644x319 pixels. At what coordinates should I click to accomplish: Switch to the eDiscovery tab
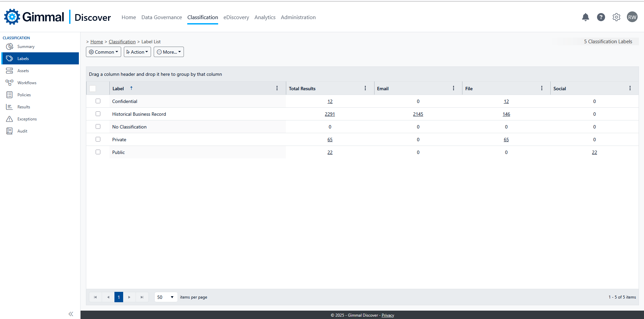tap(236, 17)
